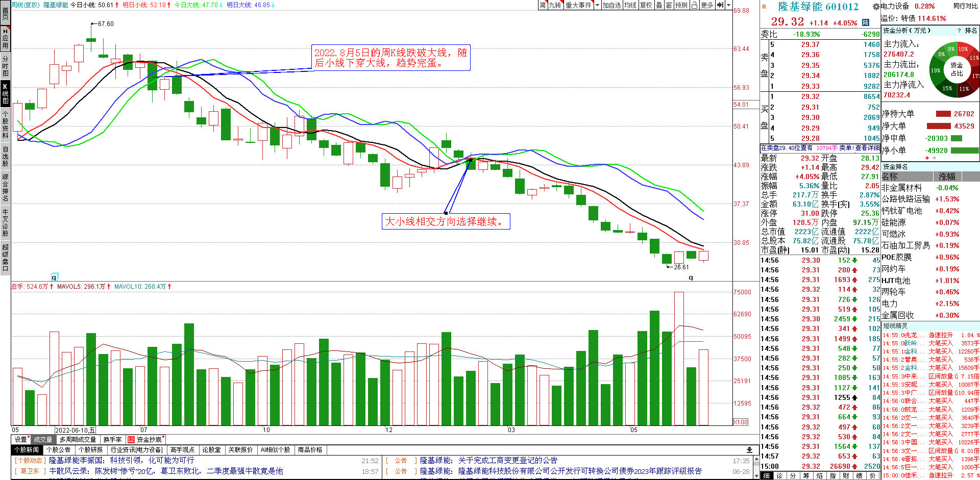Screen dimensions: 980x480
Task: Click the lock icon in chart toolbar
Action: (694, 5)
